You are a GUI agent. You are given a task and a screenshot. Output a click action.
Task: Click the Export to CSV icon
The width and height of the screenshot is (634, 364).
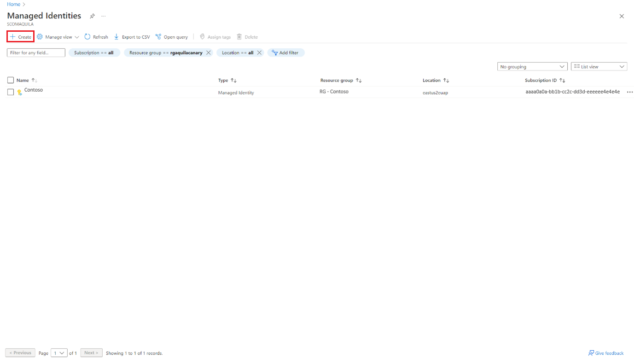116,36
